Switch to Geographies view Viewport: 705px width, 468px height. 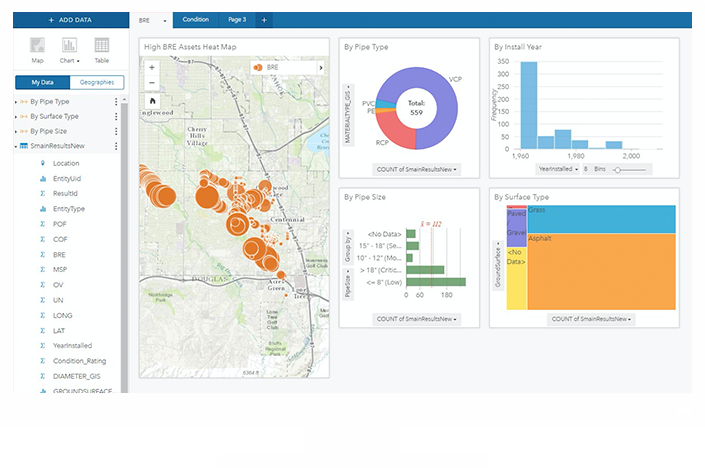pyautogui.click(x=96, y=82)
